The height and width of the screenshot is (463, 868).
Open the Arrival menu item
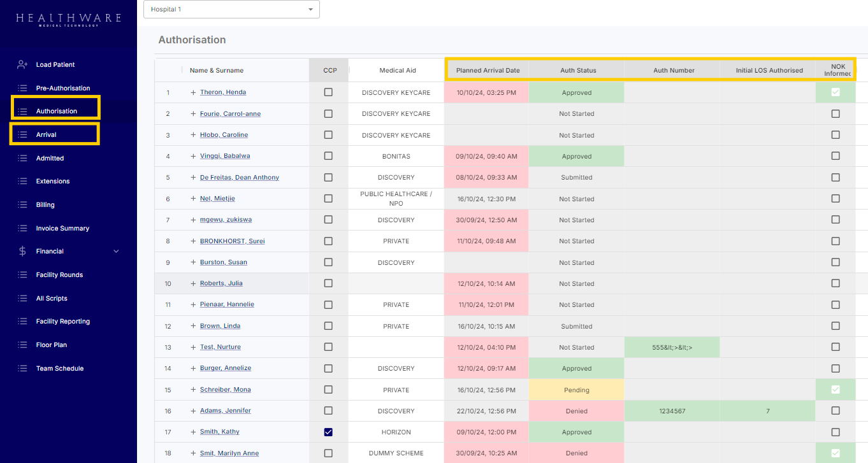pos(47,135)
